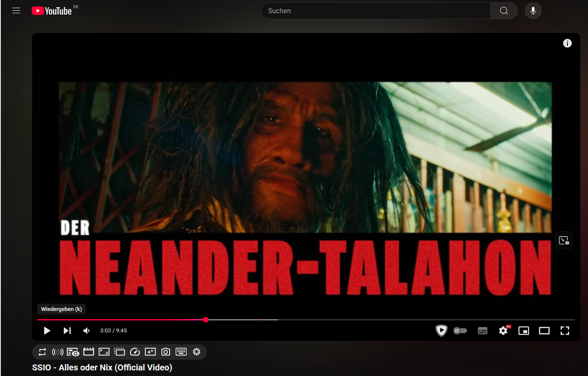588x376 pixels.
Task: Click the pop-up player window icon
Action: point(119,352)
